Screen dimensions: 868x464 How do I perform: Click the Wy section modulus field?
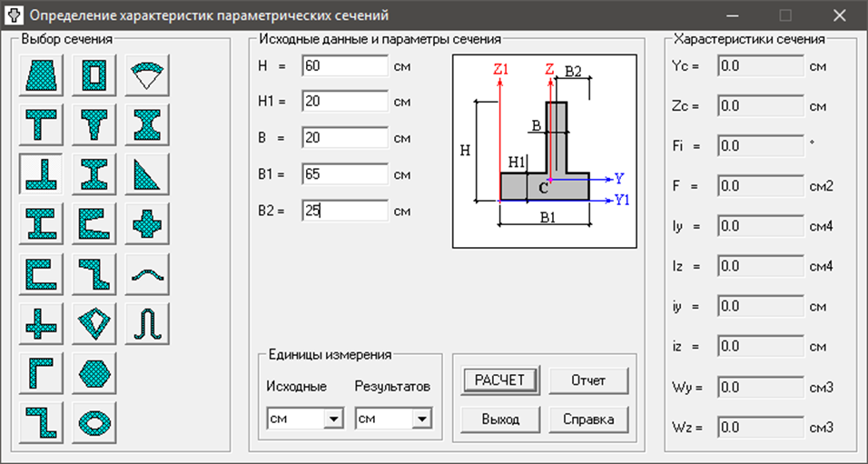point(761,387)
